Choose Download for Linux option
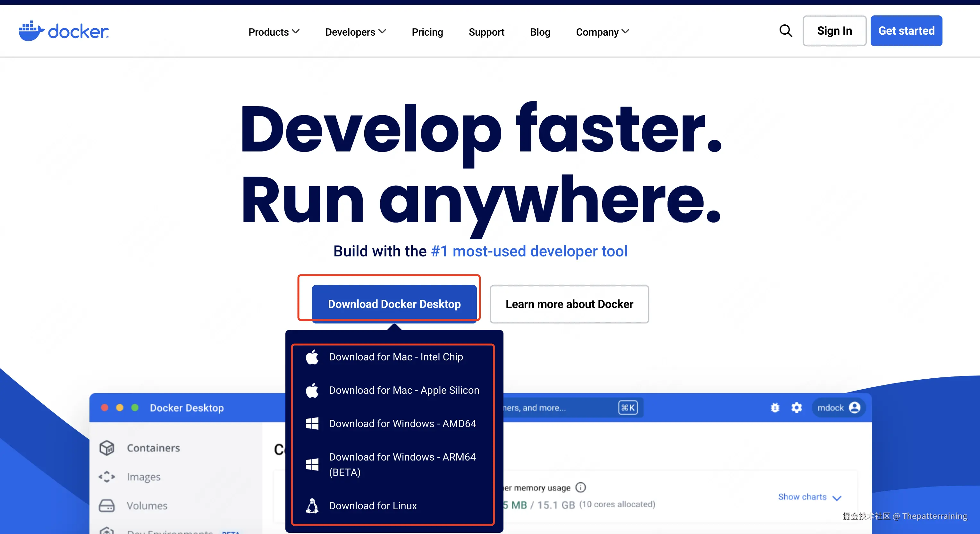The height and width of the screenshot is (534, 980). tap(372, 505)
